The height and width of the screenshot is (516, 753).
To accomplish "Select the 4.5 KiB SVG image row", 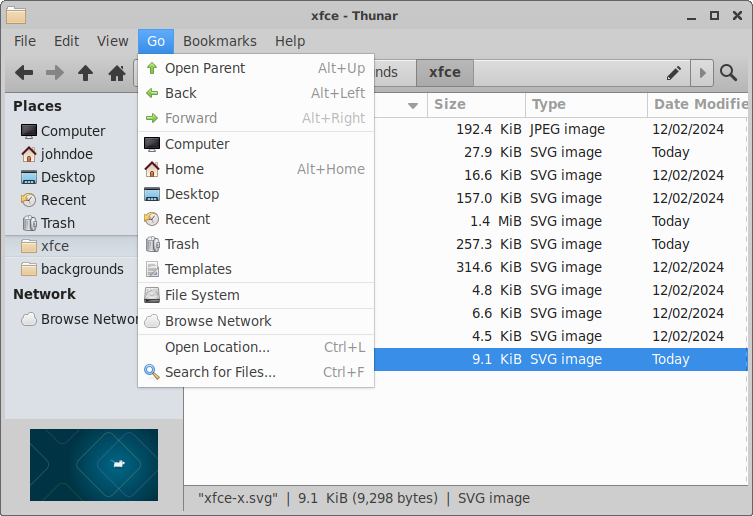I will (560, 337).
